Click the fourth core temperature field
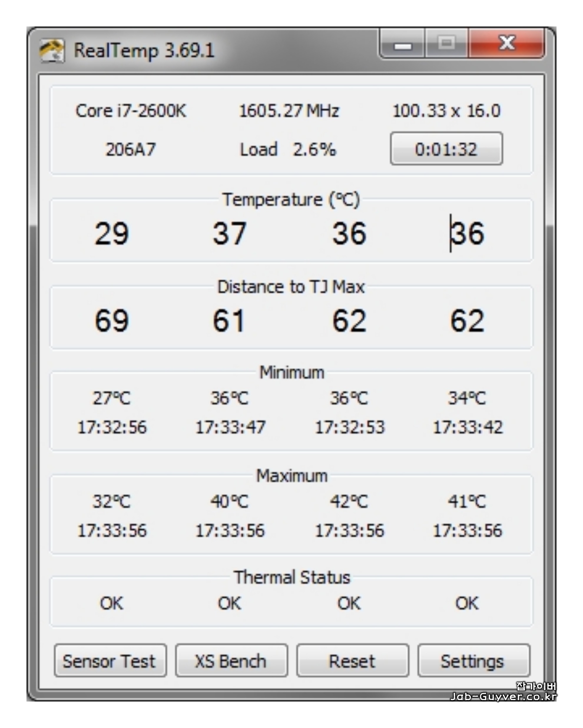 [x=468, y=233]
